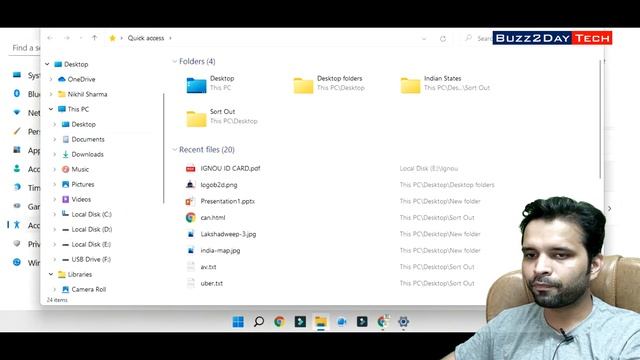Open Settings gear on the taskbar
This screenshot has height=360, width=640.
tap(403, 322)
